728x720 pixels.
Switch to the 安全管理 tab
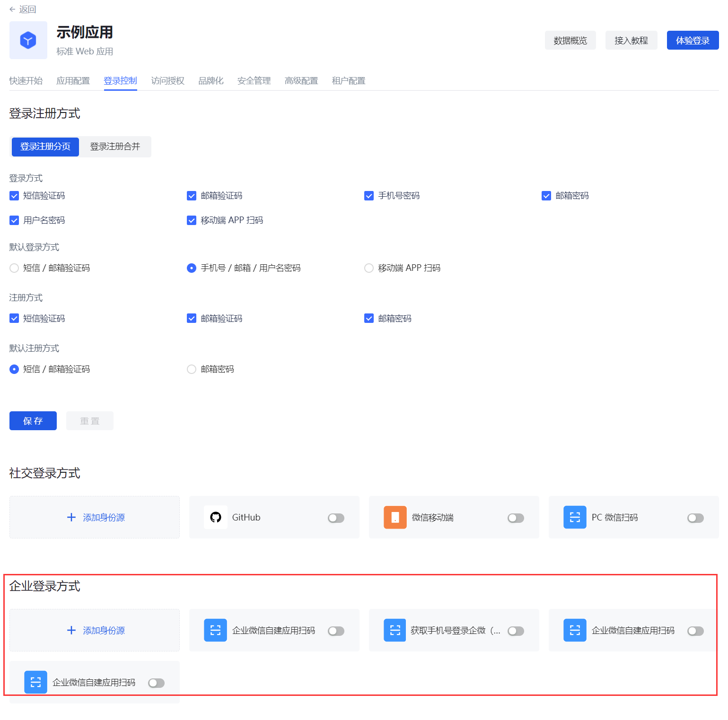(x=254, y=81)
